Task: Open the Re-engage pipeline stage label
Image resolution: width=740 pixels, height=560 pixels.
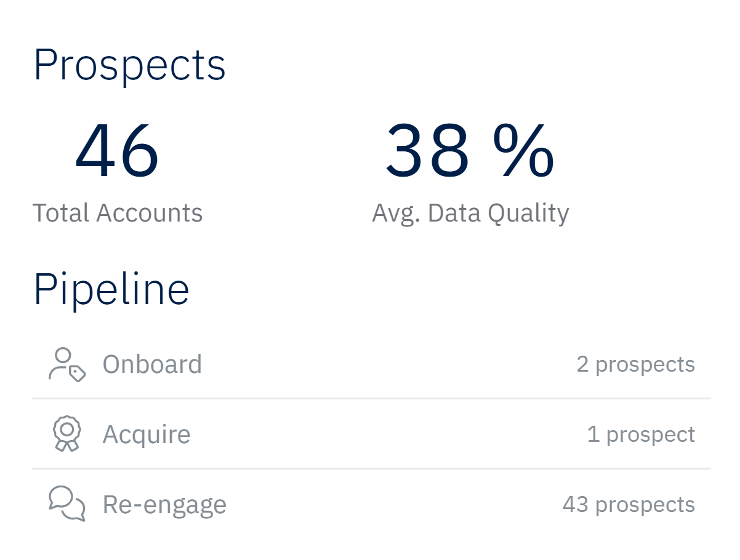Action: (164, 505)
